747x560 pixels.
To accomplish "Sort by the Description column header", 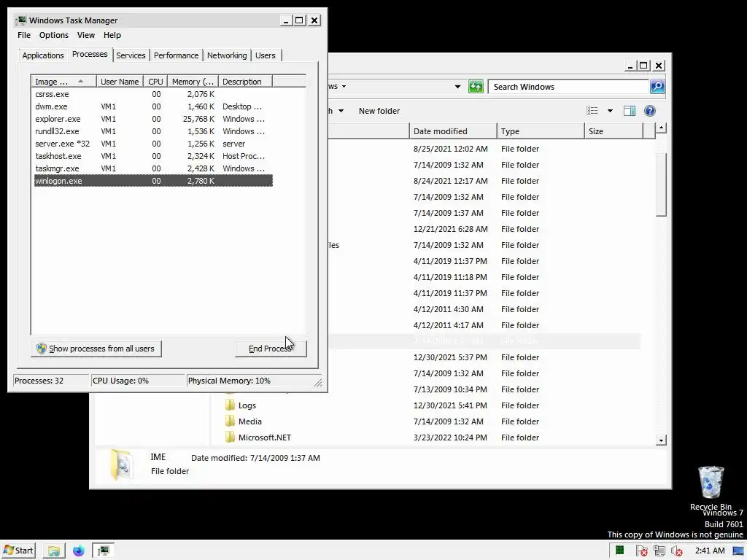I will [245, 82].
